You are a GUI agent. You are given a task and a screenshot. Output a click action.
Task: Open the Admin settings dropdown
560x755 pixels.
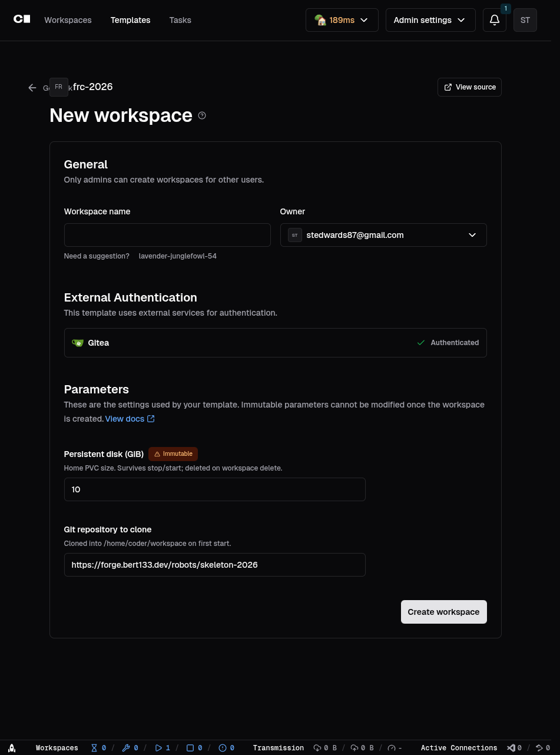point(430,20)
